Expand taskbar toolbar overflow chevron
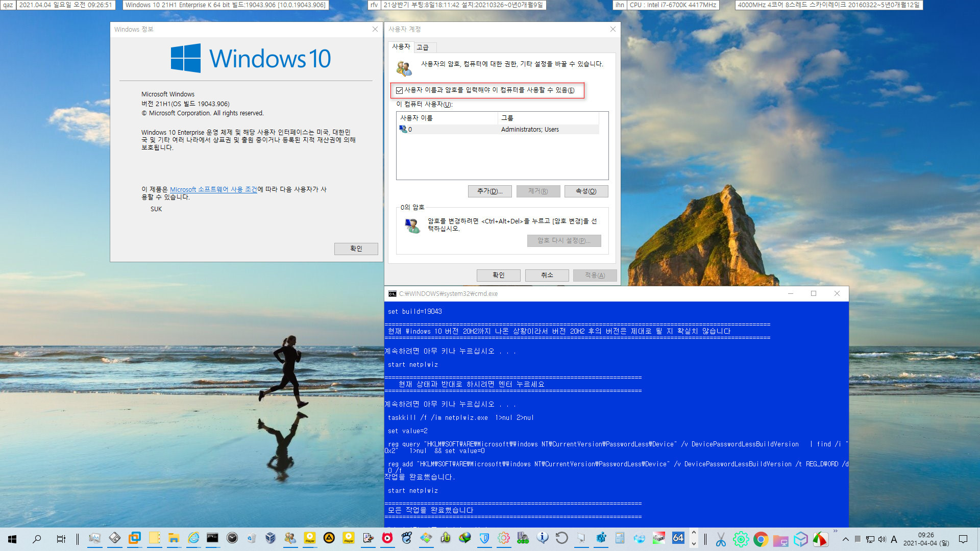The image size is (980, 551). [835, 531]
